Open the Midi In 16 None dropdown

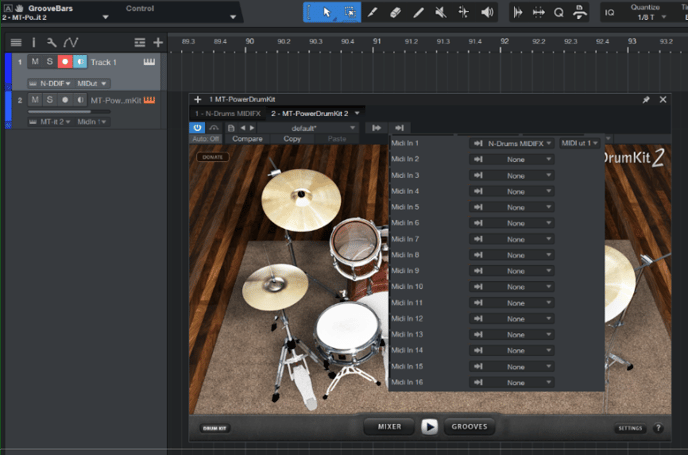pyautogui.click(x=512, y=383)
